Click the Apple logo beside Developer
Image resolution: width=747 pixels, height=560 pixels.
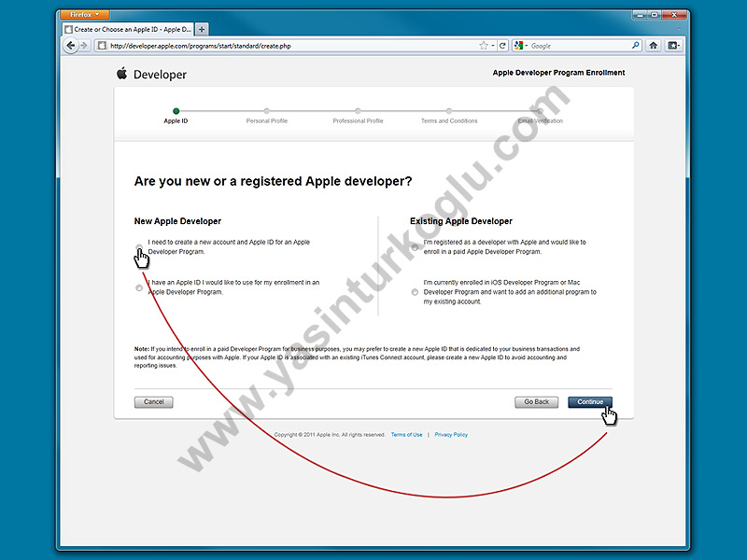122,74
